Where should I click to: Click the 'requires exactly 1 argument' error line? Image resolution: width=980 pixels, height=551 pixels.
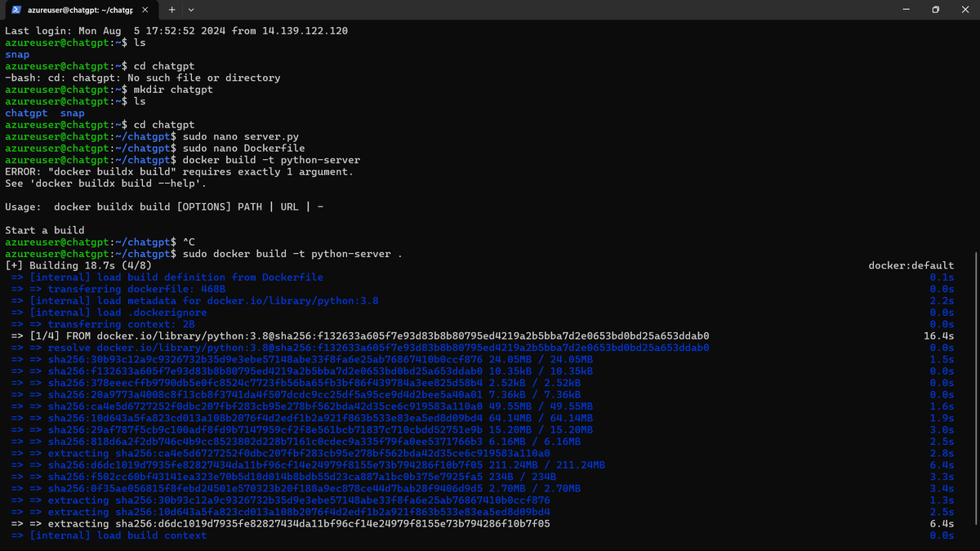tap(179, 172)
